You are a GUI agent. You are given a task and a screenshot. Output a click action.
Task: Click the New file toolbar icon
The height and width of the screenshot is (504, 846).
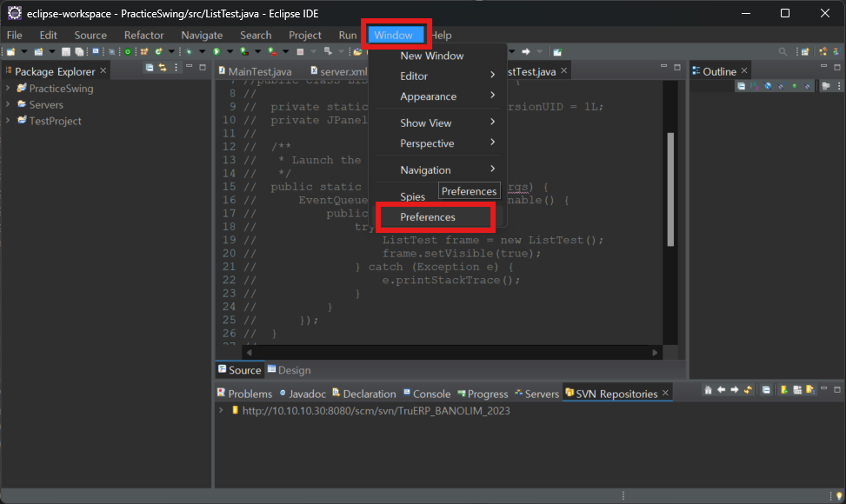pos(10,52)
